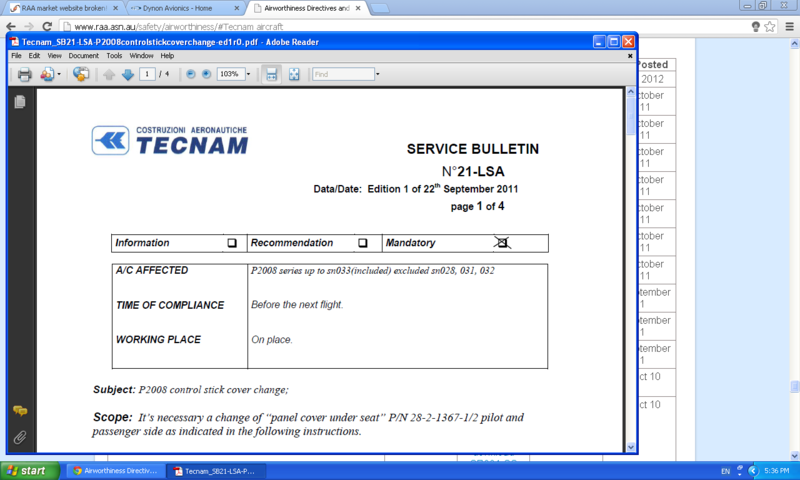
Task: Click the network tray icon beside EN
Action: pos(739,471)
